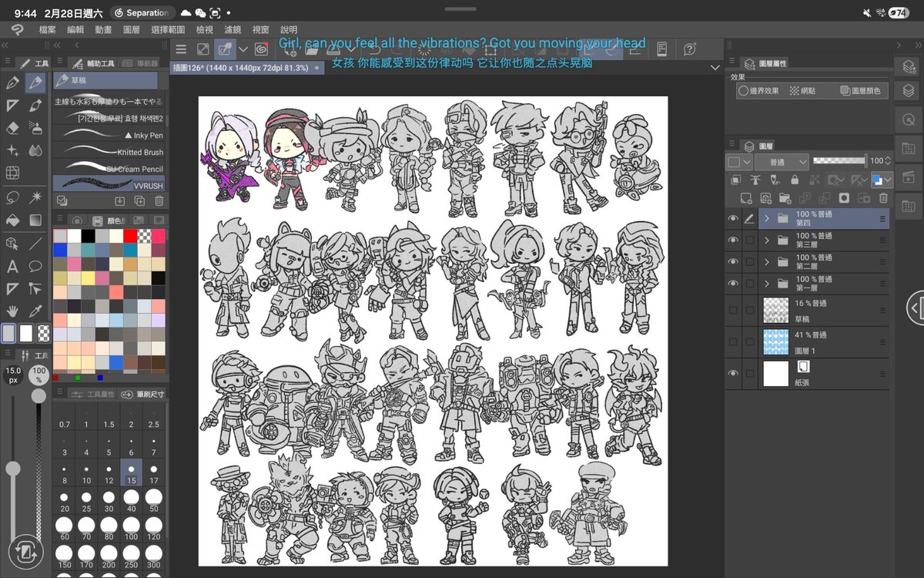Select the Lasso selection tool
The height and width of the screenshot is (578, 924).
(x=12, y=198)
